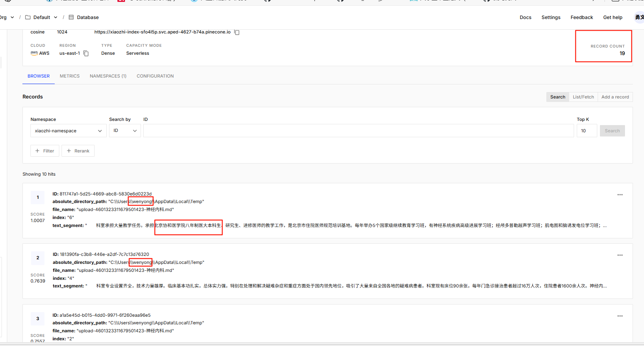644x346 pixels.
Task: Click the grey Search button
Action: (x=612, y=131)
